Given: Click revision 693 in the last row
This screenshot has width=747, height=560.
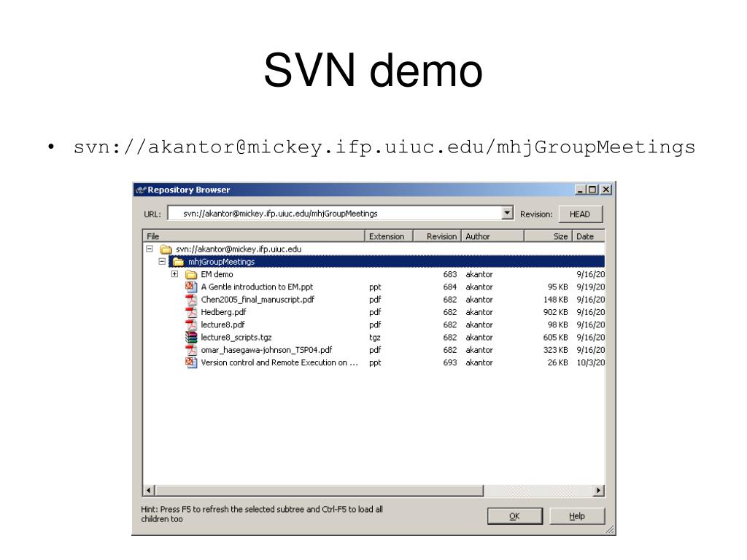Looking at the screenshot, I should (449, 362).
